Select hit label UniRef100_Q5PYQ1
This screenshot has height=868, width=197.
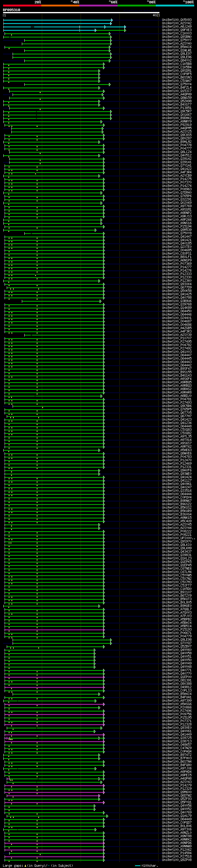pyautogui.click(x=177, y=802)
